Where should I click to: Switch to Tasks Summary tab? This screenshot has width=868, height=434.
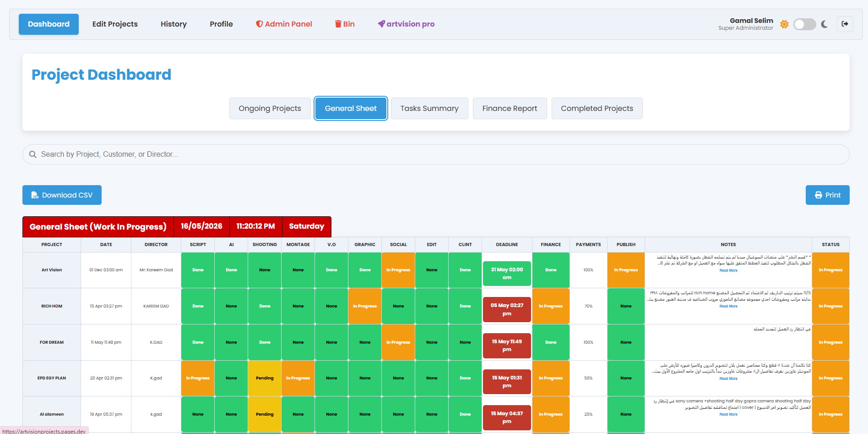point(429,109)
